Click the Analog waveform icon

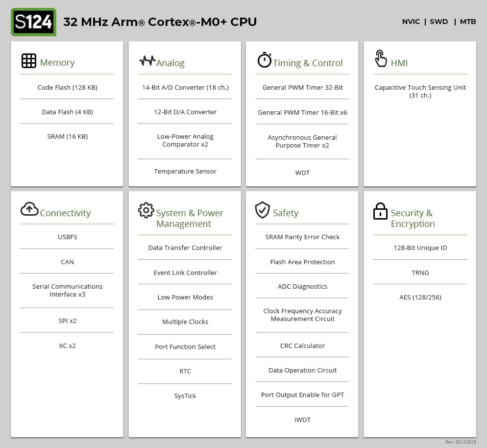click(x=147, y=61)
